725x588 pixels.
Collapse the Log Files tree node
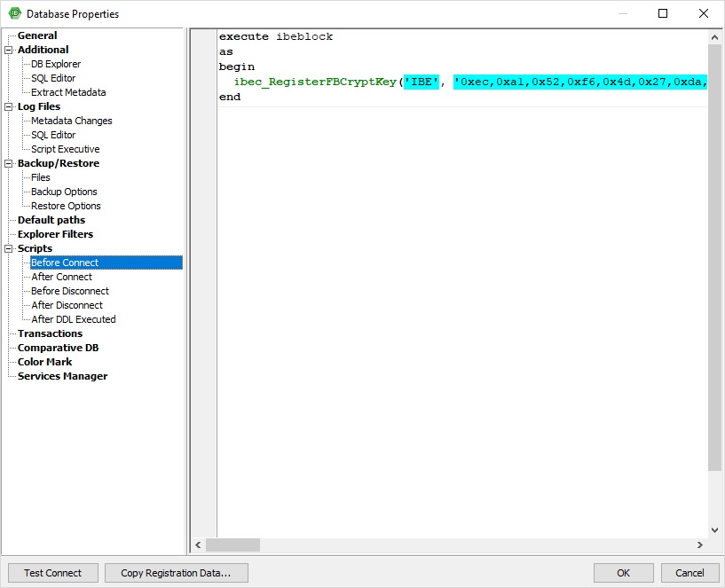[8, 106]
